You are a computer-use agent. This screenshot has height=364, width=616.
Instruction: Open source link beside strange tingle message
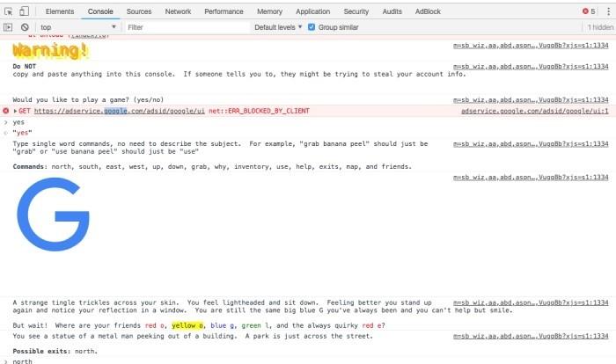point(531,302)
